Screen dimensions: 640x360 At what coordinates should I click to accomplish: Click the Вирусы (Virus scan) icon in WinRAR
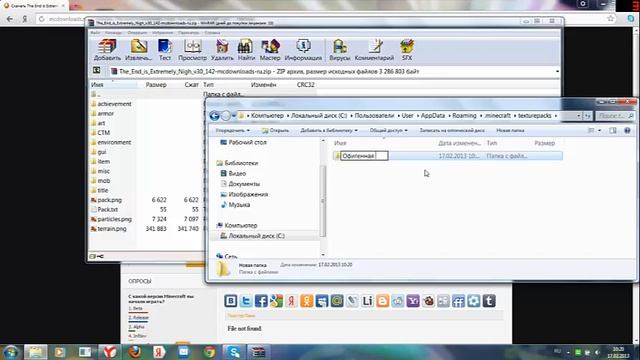pyautogui.click(x=340, y=50)
